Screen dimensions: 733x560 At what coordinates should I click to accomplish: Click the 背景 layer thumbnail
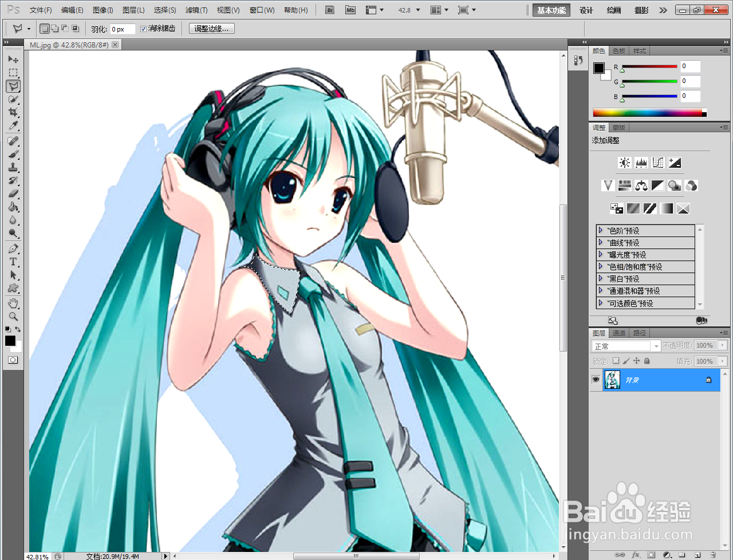[x=612, y=380]
